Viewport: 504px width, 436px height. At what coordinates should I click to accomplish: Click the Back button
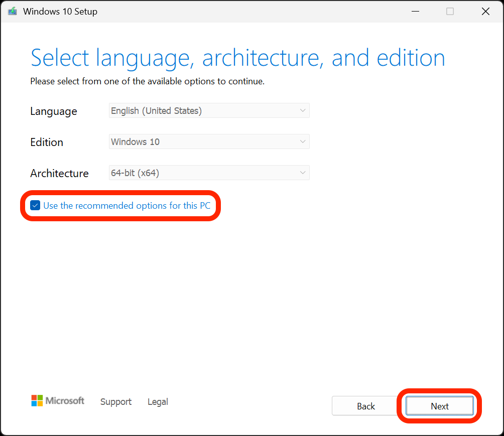click(365, 406)
